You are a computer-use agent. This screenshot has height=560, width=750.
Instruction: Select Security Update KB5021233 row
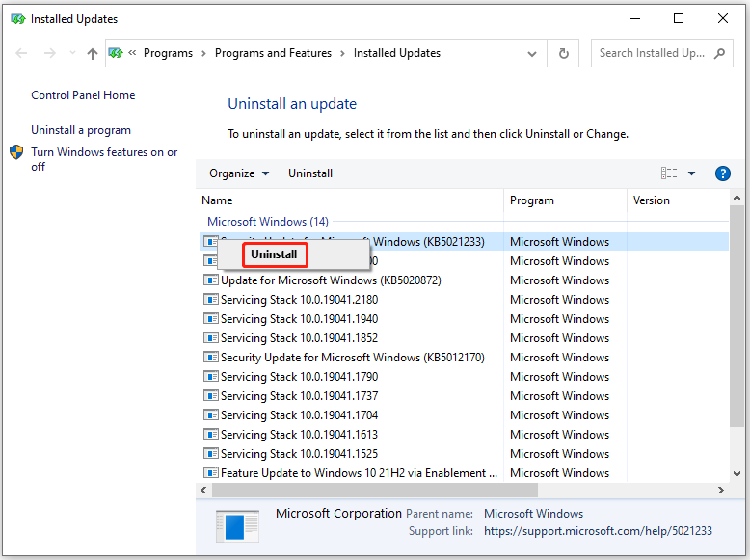tap(464, 242)
